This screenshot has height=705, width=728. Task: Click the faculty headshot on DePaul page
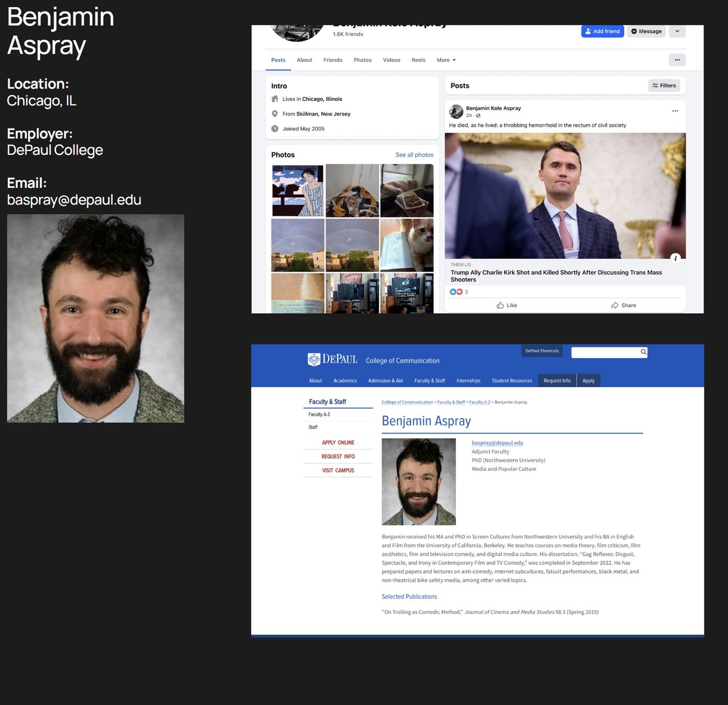(x=419, y=482)
